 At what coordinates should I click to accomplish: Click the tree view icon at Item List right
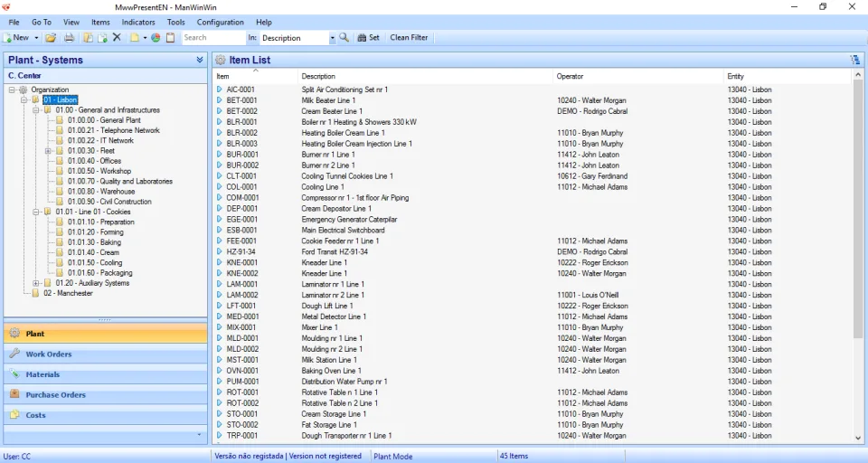click(x=855, y=60)
